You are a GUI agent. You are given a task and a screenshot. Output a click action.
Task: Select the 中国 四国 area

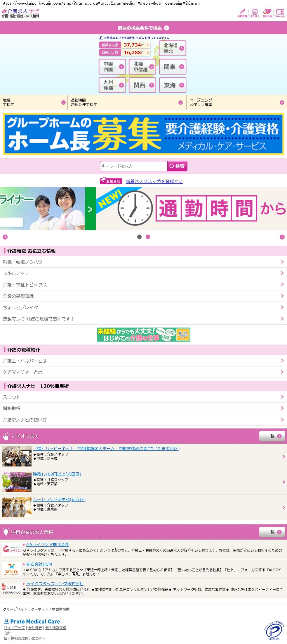pyautogui.click(x=112, y=67)
